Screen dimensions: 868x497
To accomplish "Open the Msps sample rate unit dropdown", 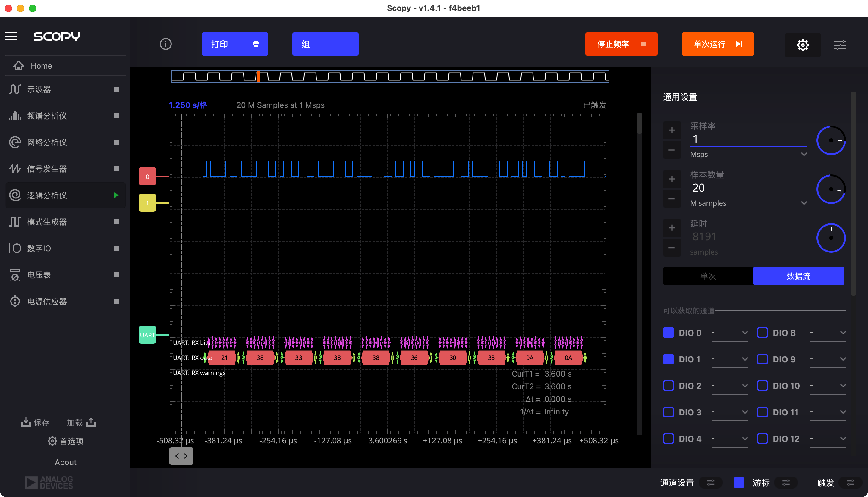I will [748, 154].
